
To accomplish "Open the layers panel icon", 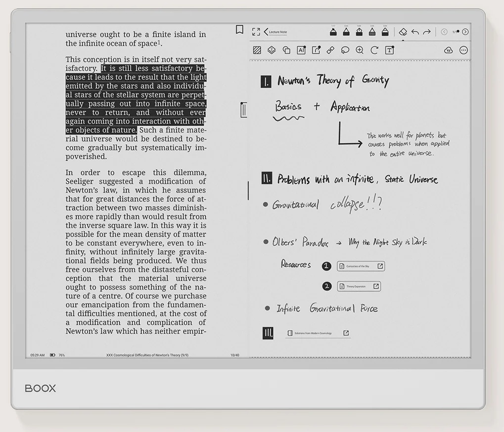I will (272, 50).
